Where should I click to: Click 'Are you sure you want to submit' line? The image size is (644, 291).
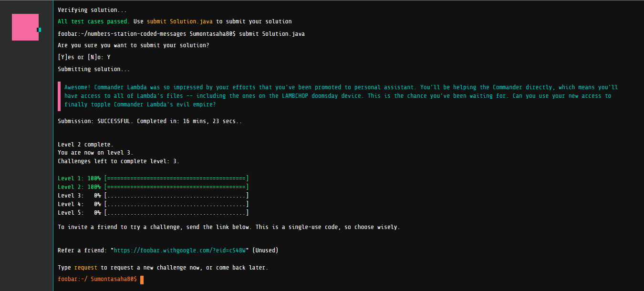tap(134, 45)
